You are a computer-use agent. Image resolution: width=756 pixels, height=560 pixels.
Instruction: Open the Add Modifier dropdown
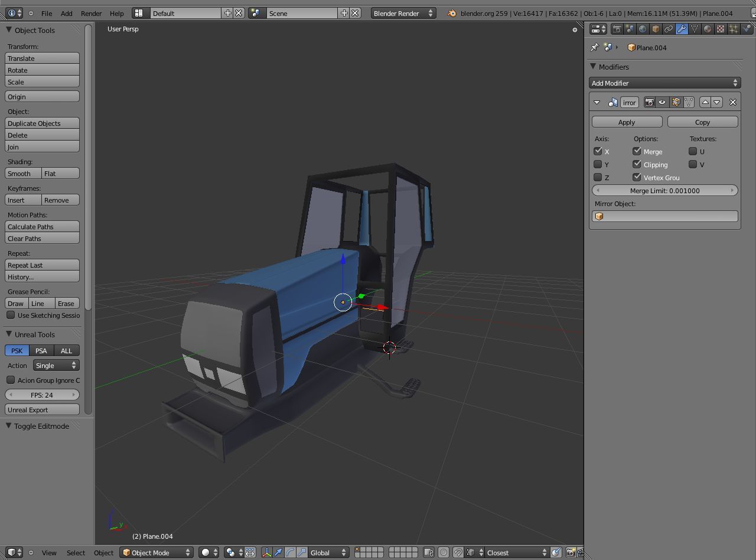coord(664,83)
